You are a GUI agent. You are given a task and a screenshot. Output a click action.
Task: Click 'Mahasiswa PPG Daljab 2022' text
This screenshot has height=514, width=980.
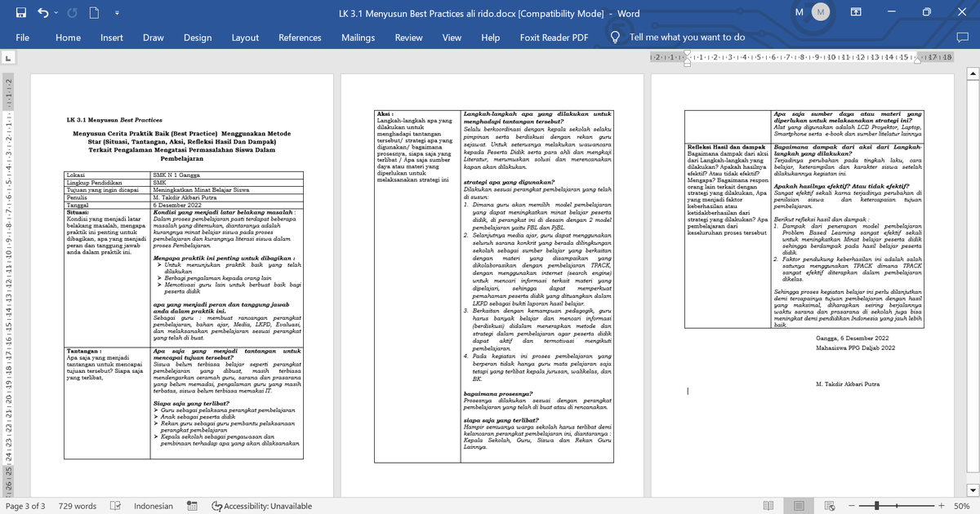pos(855,348)
